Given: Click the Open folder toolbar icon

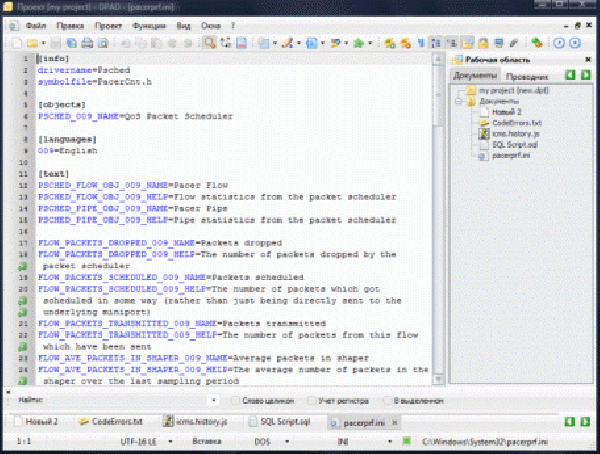Looking at the screenshot, I should [33, 43].
